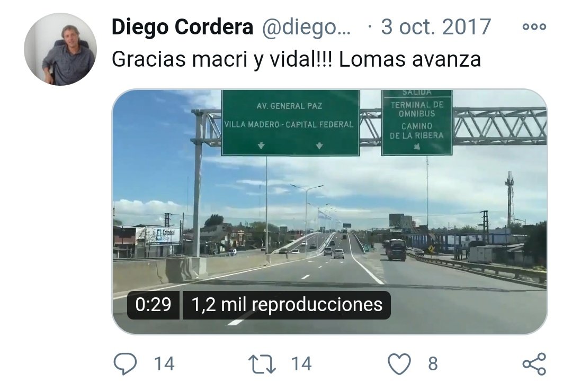Click the Av. General Paz sign in video
The image size is (572, 392).
click(x=291, y=123)
